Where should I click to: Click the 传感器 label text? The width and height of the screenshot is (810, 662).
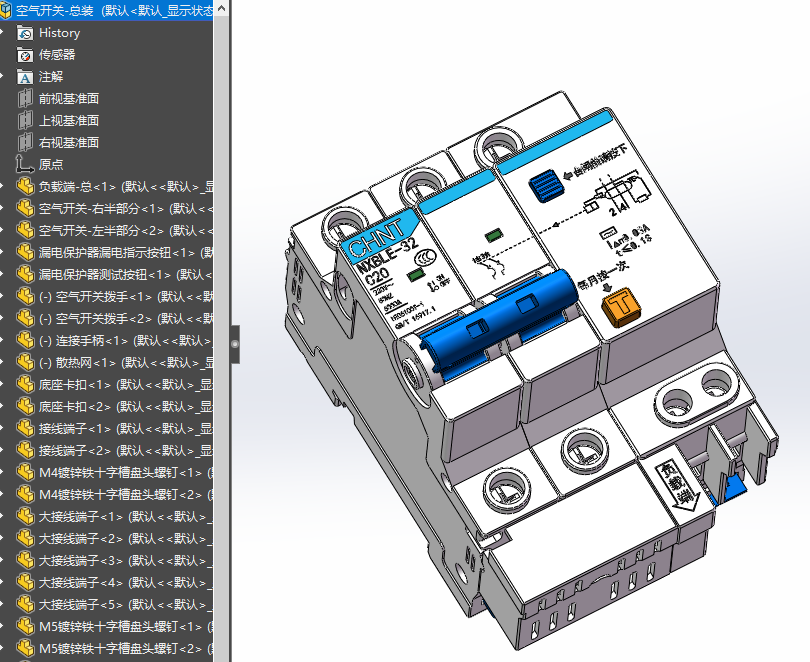(57, 55)
